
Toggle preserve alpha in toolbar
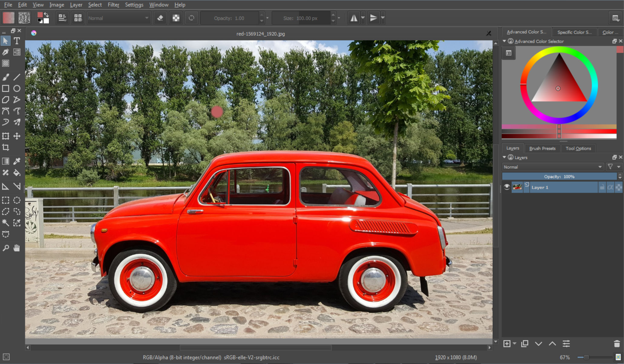(x=176, y=18)
